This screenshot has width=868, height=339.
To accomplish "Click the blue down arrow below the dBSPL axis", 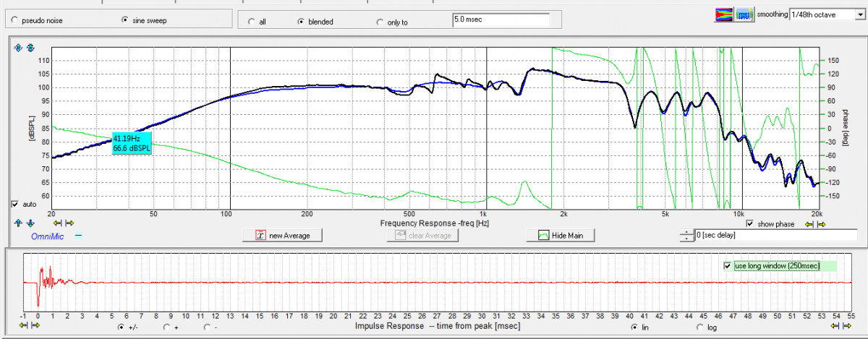I will click(x=30, y=223).
